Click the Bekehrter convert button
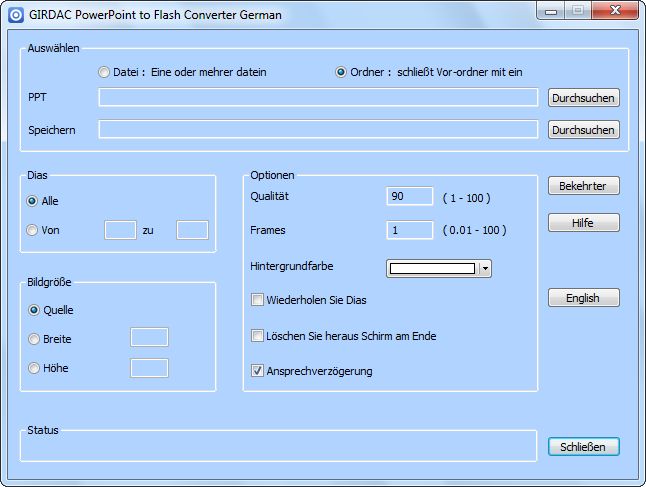The image size is (646, 487). pyautogui.click(x=583, y=186)
